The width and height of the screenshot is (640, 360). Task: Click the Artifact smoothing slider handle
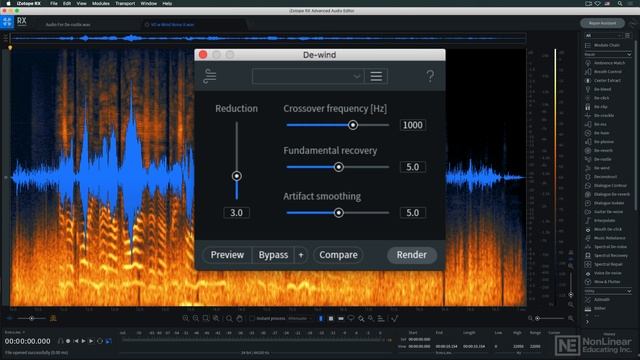pyautogui.click(x=338, y=213)
